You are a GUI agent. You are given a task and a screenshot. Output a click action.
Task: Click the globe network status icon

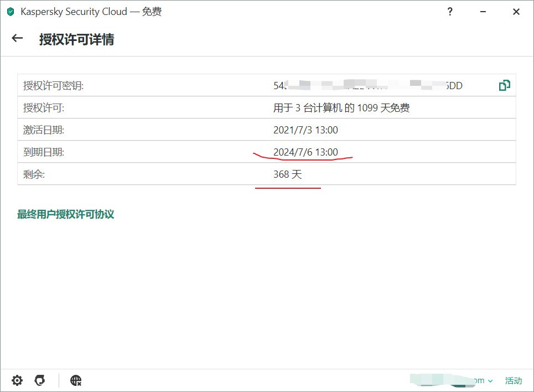(76, 380)
